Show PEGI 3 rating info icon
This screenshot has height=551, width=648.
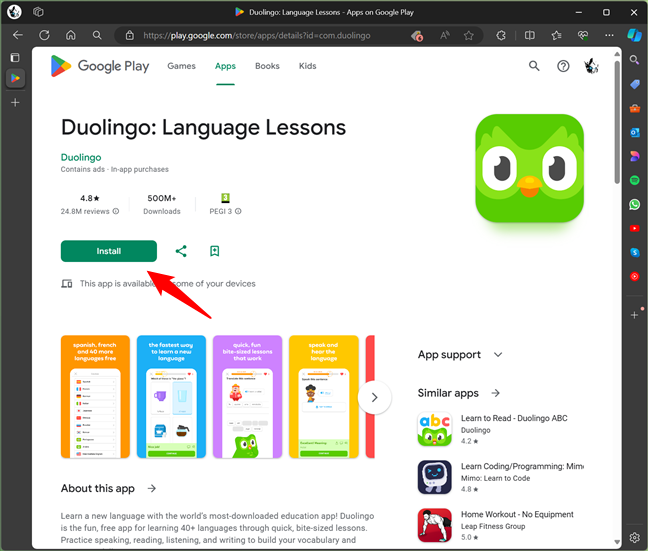(238, 211)
